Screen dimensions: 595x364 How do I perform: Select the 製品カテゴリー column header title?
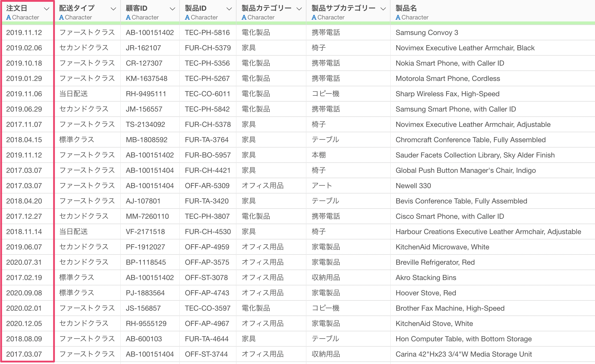click(x=267, y=8)
